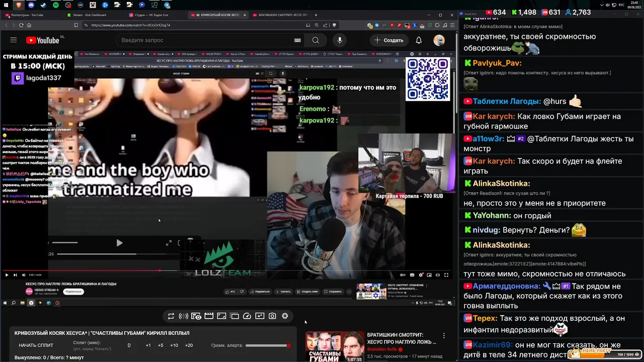
Task: Add +10 minutes to split
Action: pyautogui.click(x=174, y=345)
